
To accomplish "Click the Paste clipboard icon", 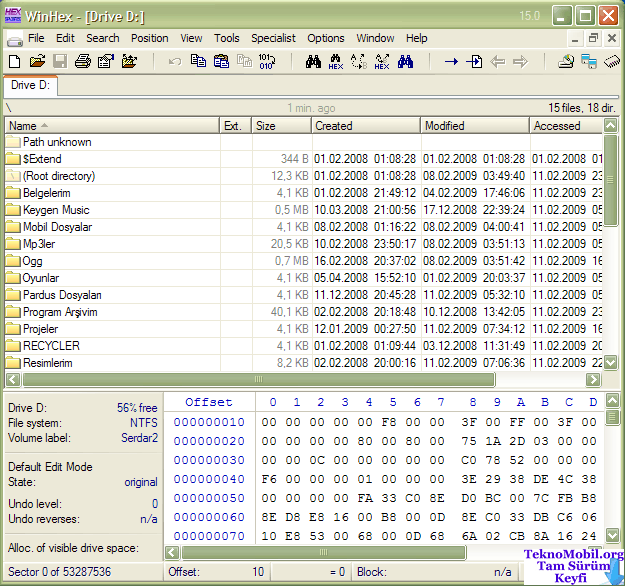I will [x=221, y=62].
